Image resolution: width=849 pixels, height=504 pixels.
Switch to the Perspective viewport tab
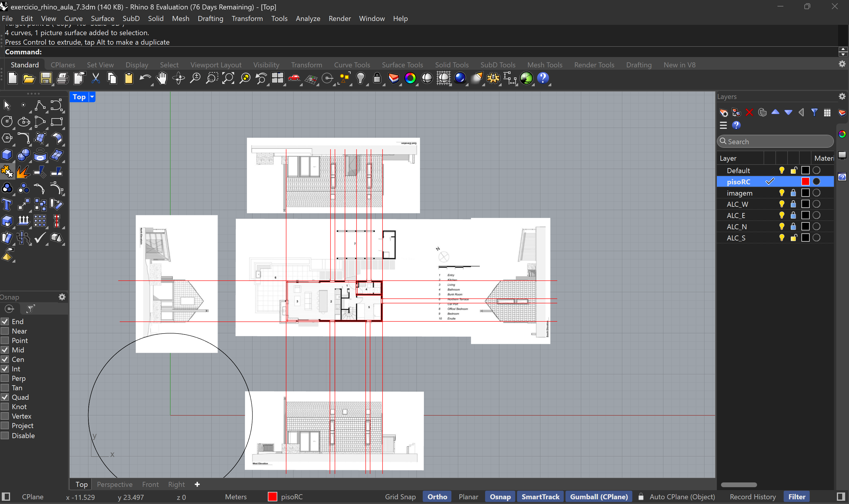point(114,484)
